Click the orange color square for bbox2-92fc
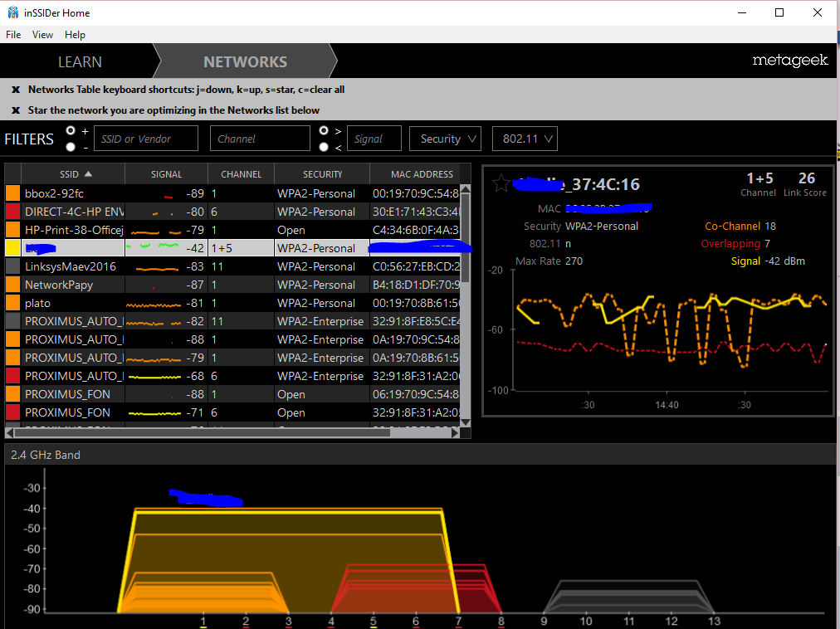This screenshot has height=629, width=840. coord(13,193)
